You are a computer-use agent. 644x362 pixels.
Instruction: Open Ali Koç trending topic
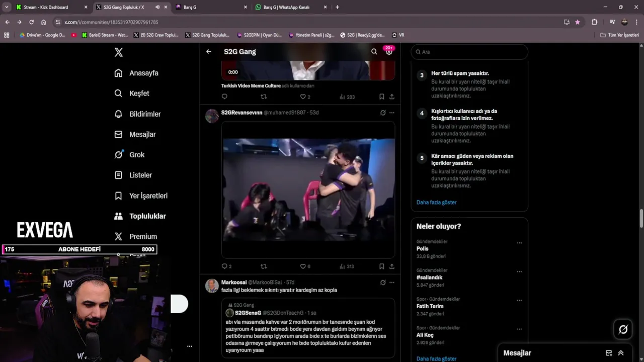coord(425,335)
